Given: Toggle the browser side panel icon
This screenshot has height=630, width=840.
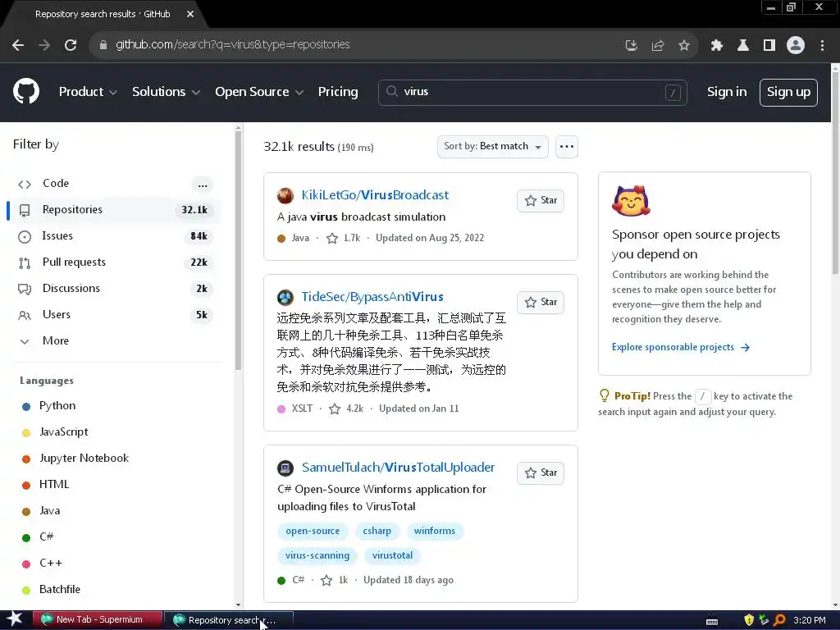Looking at the screenshot, I should [769, 46].
